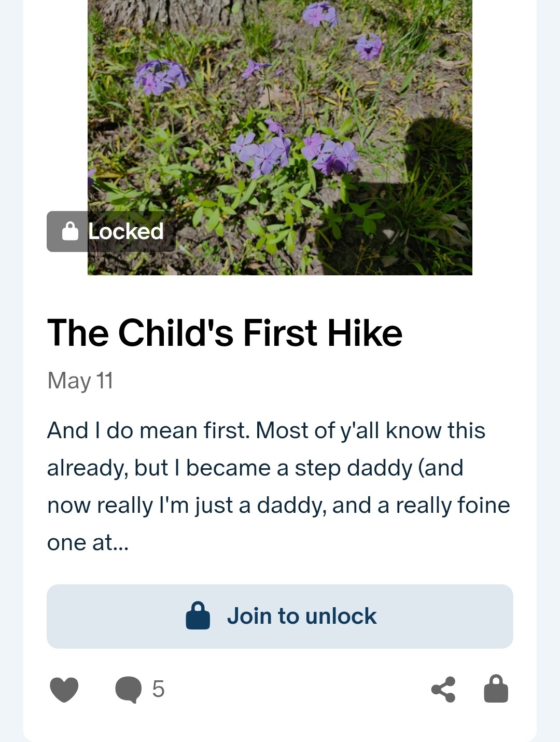Tap the Locked text on the badge
The width and height of the screenshot is (560, 742).
tap(126, 231)
